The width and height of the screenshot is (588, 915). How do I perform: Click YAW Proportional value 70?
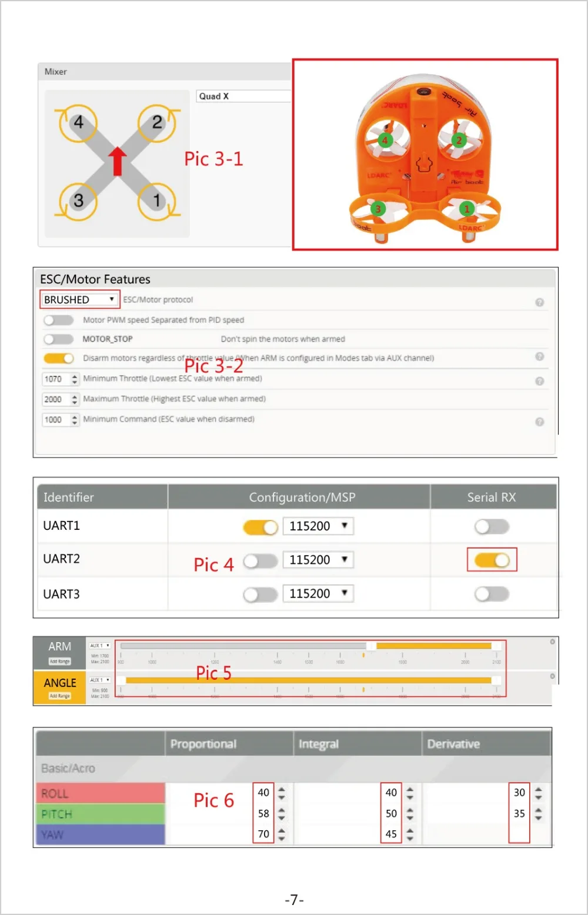[263, 834]
